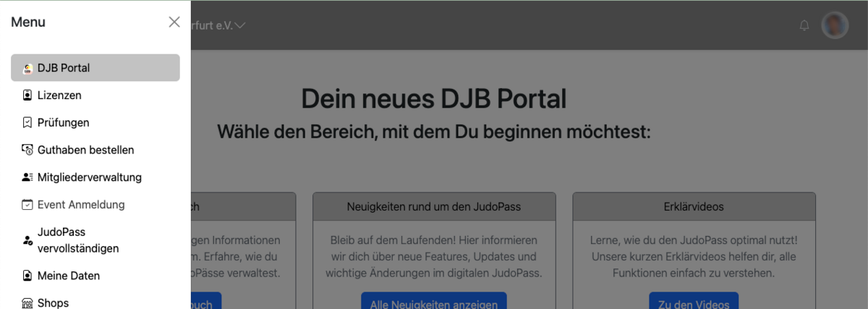Click the Zu den Videos button
Viewport: 868px width, 309px height.
[x=693, y=302]
